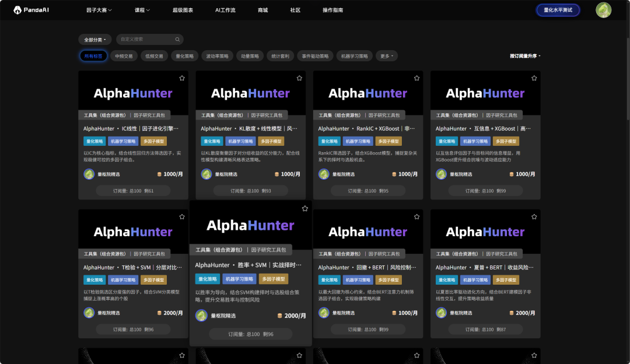Click author avatar on IC线性 card
The height and width of the screenshot is (364, 630).
(x=89, y=174)
